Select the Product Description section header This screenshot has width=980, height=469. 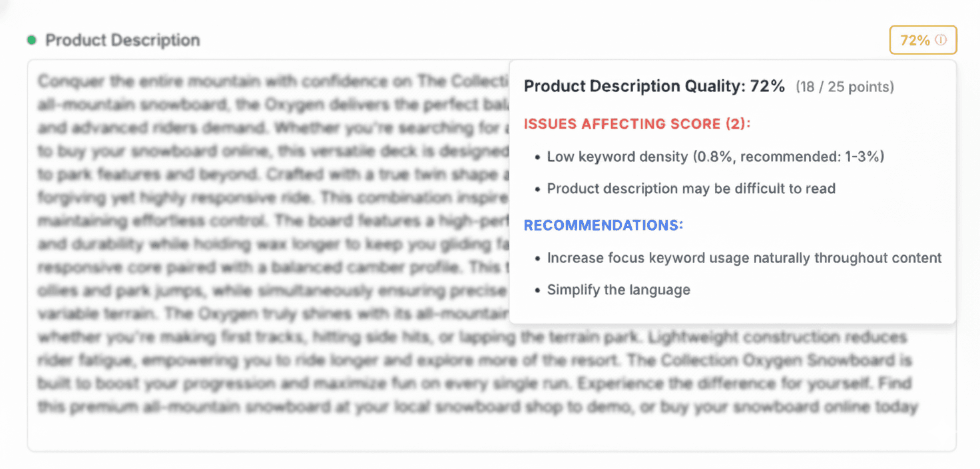122,40
